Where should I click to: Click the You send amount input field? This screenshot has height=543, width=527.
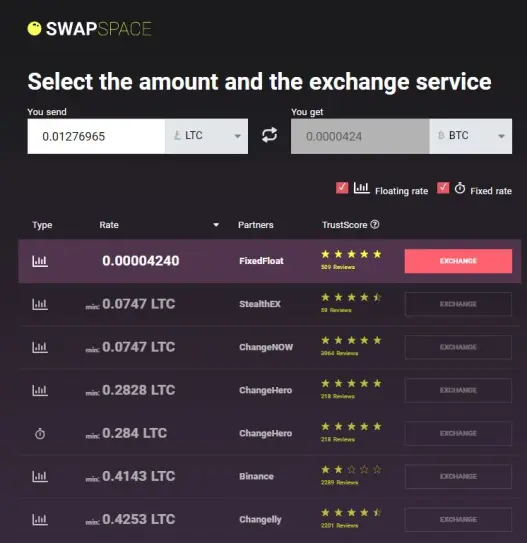[x=96, y=136]
